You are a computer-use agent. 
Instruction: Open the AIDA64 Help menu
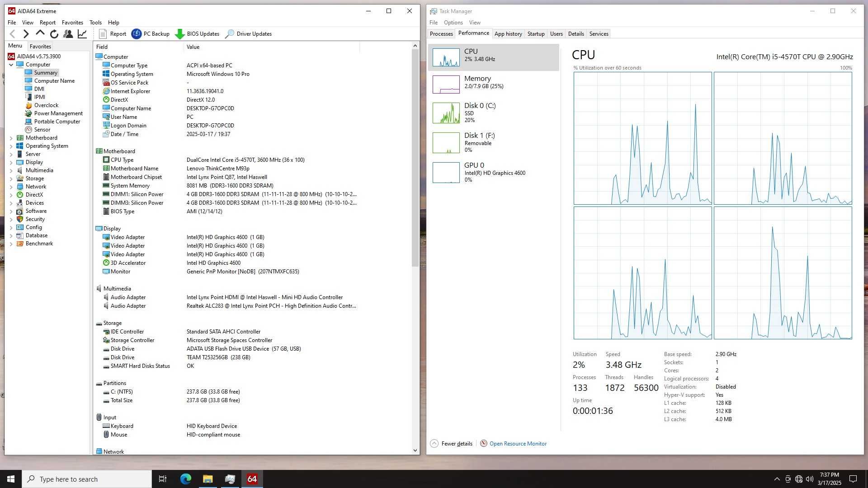pos(113,23)
